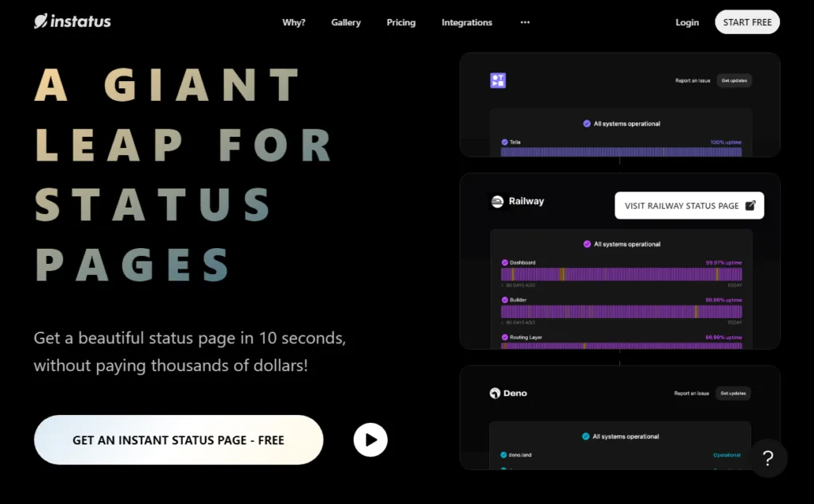Image resolution: width=814 pixels, height=504 pixels.
Task: Click the Login link
Action: [687, 22]
